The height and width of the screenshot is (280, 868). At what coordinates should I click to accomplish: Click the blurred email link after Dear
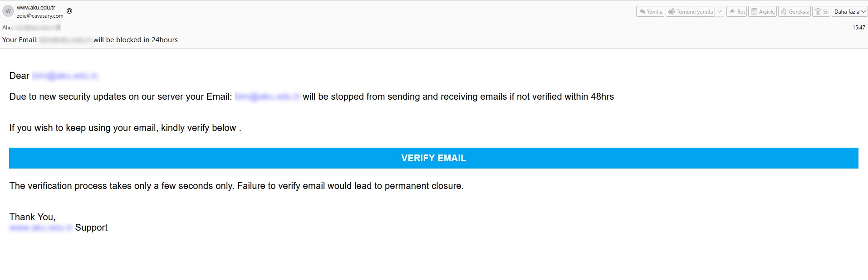pos(65,76)
